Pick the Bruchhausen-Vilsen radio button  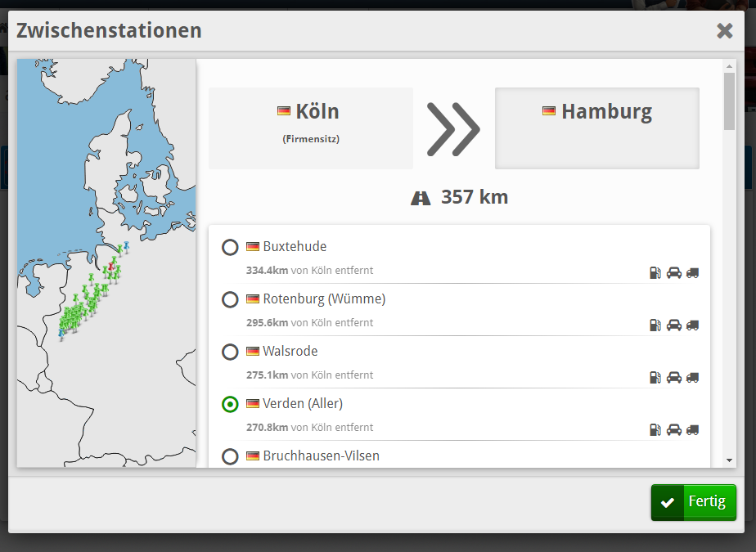230,456
